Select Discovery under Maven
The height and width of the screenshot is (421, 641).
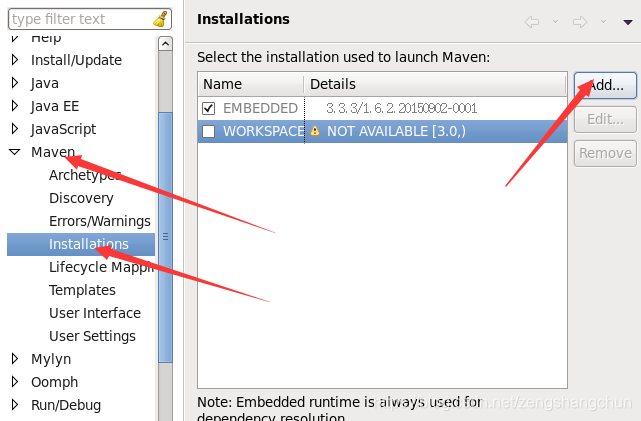coord(81,198)
